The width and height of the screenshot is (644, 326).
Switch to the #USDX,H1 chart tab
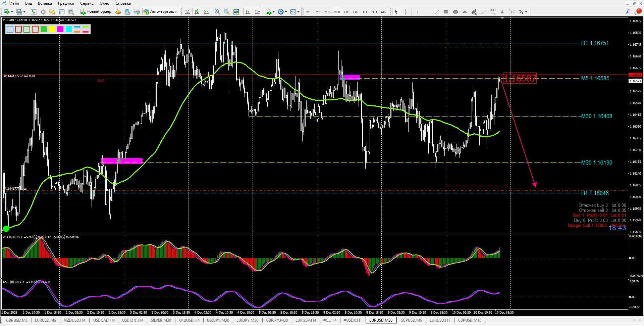pyautogui.click(x=353, y=320)
